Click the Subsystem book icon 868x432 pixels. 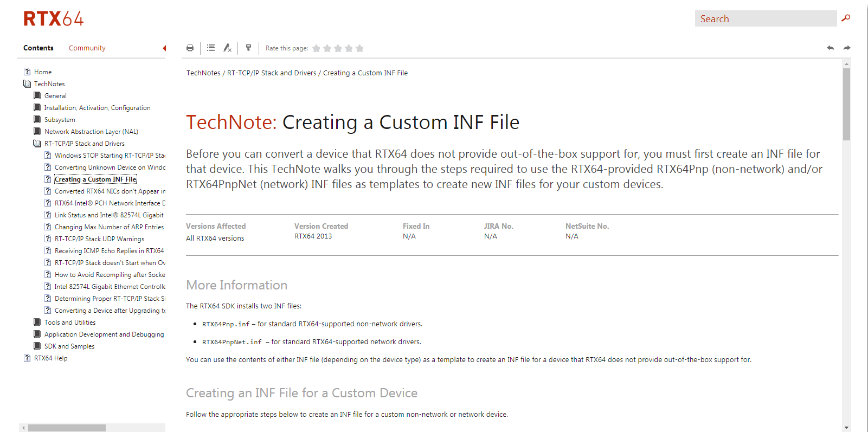pos(37,119)
